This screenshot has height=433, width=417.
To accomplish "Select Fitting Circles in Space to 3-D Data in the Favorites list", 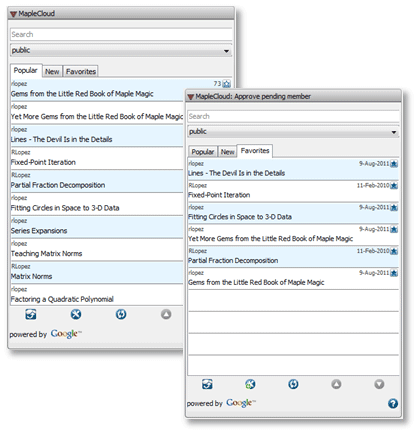I will pyautogui.click(x=293, y=213).
